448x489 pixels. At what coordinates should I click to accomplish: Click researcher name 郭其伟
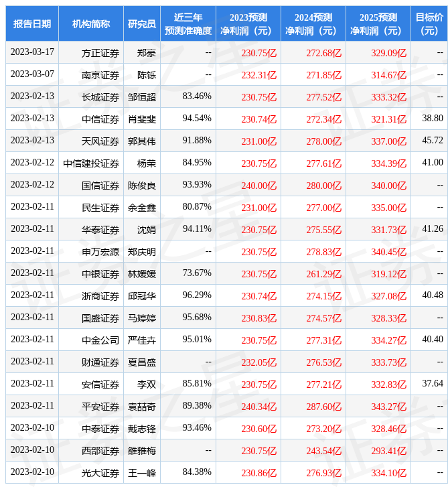[x=142, y=141]
